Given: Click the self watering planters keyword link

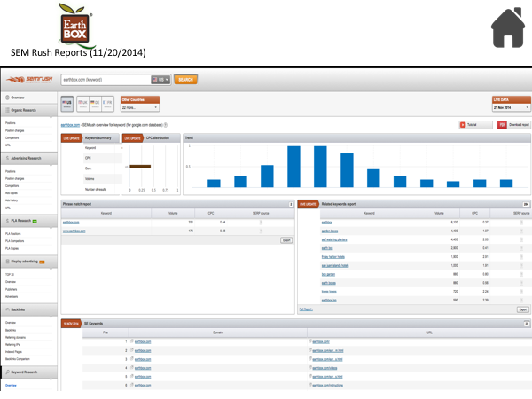Looking at the screenshot, I should 334,240.
